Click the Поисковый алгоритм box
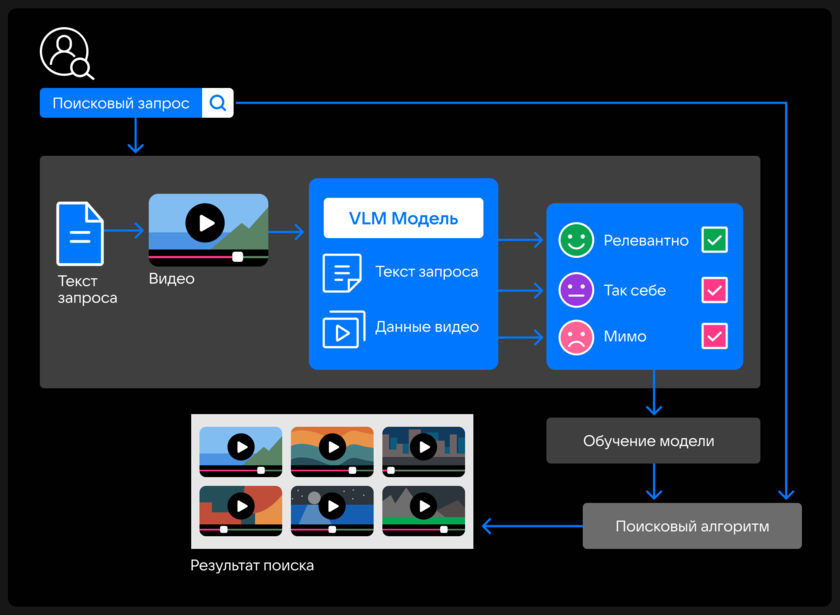The height and width of the screenshot is (615, 840). [x=692, y=526]
